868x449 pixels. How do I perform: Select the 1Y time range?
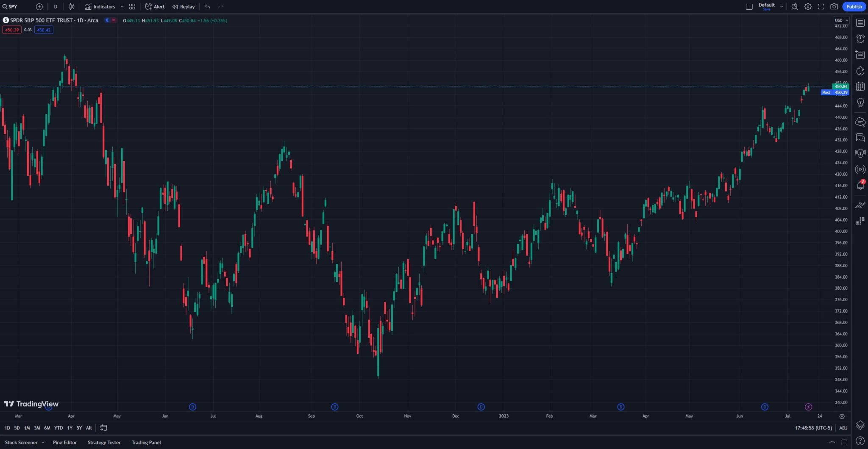70,428
